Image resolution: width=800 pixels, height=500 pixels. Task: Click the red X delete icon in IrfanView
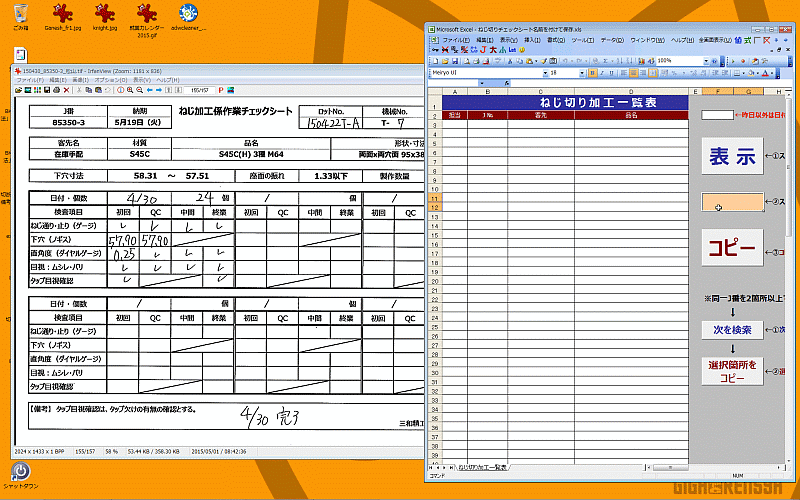[66, 90]
